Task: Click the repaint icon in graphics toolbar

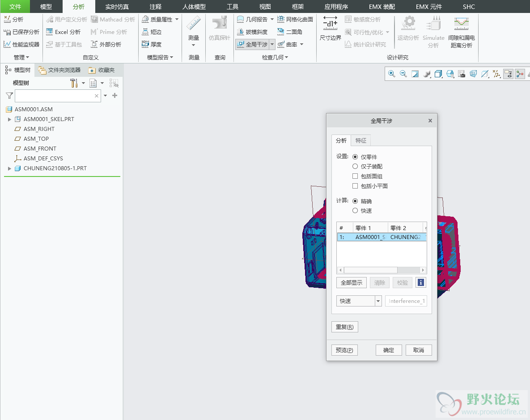Action: (x=415, y=74)
